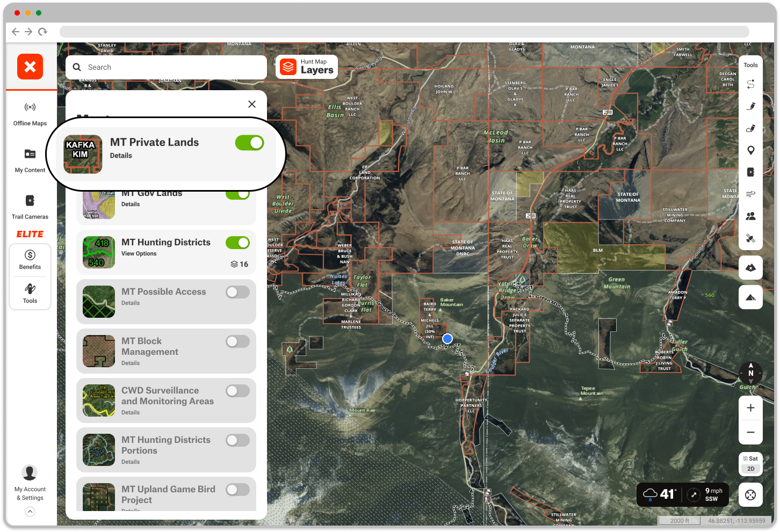Zoom in with the plus button
The image size is (780, 532).
[750, 408]
